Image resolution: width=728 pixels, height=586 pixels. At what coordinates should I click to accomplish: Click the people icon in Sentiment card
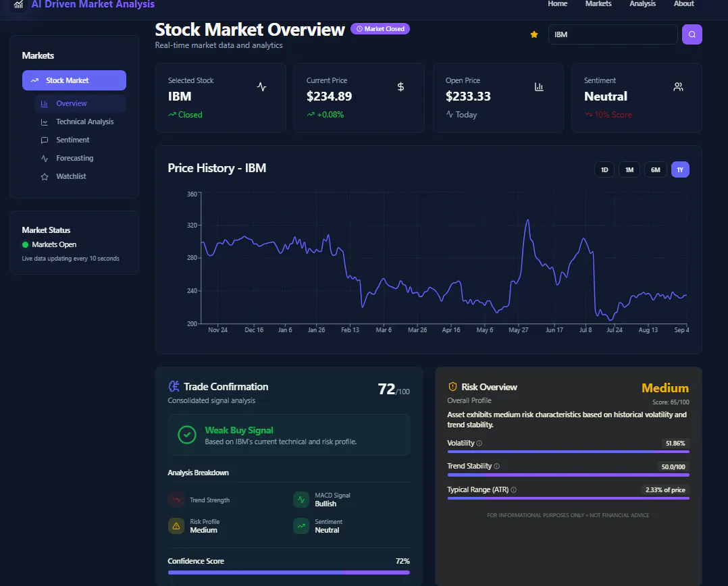678,87
